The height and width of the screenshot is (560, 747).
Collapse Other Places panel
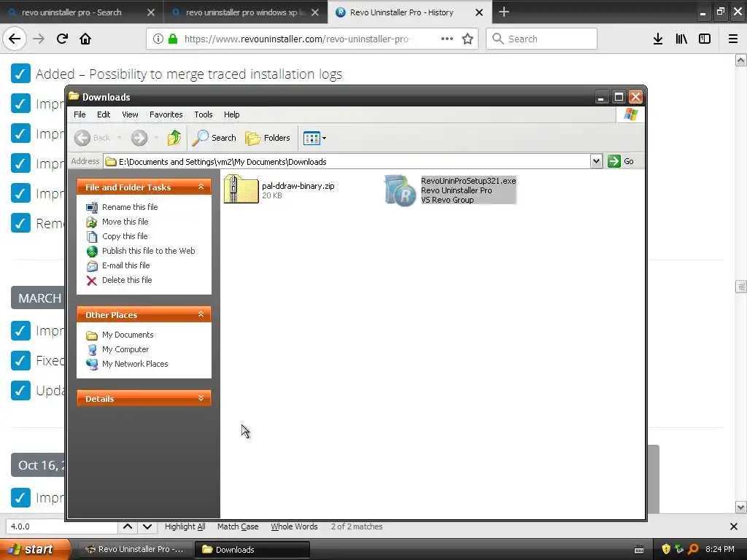201,314
